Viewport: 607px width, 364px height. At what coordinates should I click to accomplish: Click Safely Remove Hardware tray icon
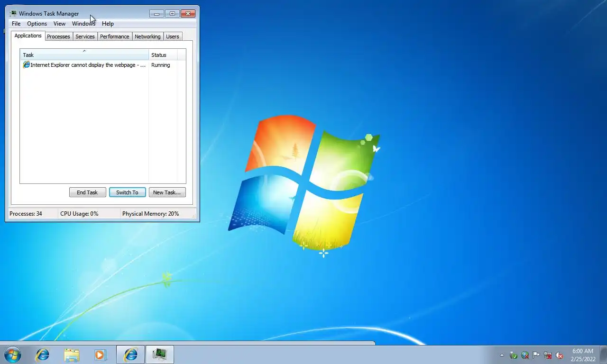point(513,355)
